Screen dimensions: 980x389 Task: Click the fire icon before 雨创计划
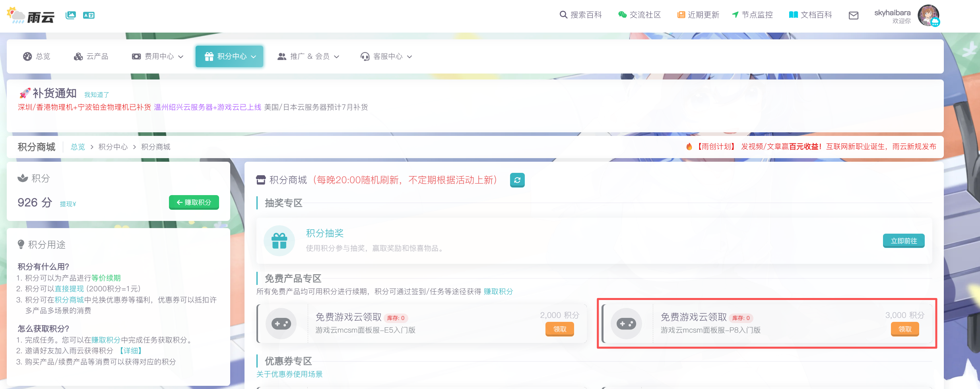tap(689, 147)
